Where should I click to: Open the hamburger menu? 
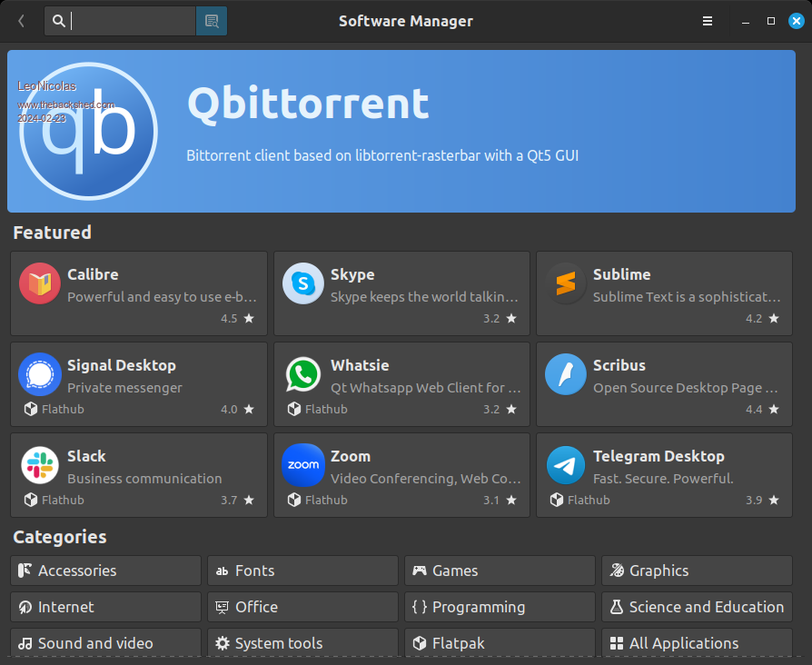(x=708, y=21)
